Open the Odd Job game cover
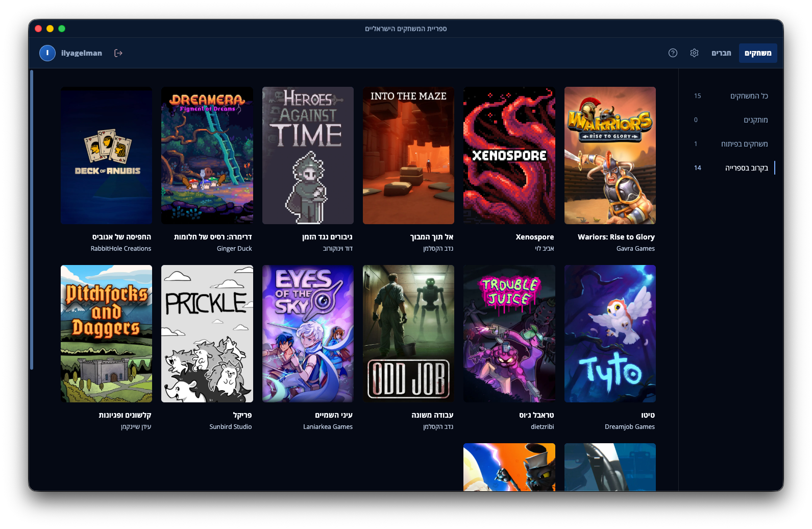Viewport: 812px width, 529px height. 408,333
